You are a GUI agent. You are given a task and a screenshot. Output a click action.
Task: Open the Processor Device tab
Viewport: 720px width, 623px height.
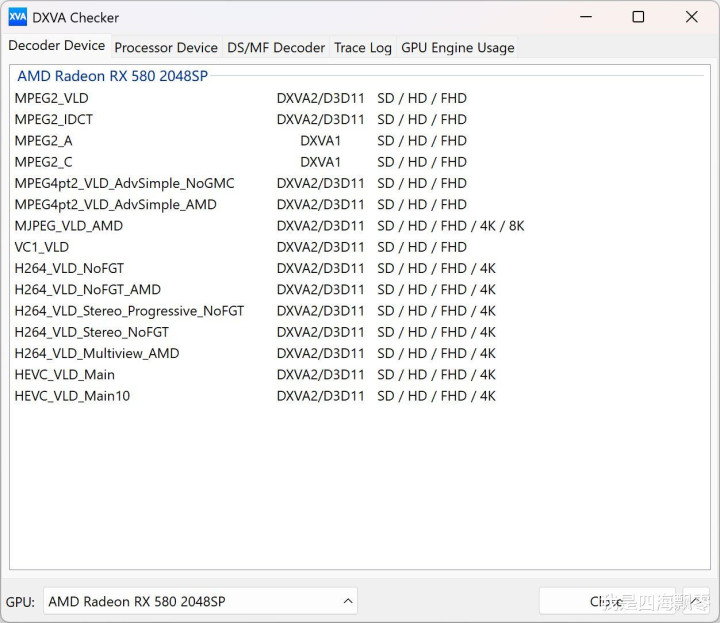[x=166, y=47]
